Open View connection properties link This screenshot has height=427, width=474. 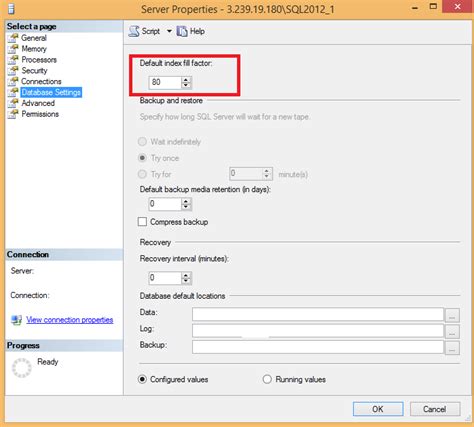point(70,320)
